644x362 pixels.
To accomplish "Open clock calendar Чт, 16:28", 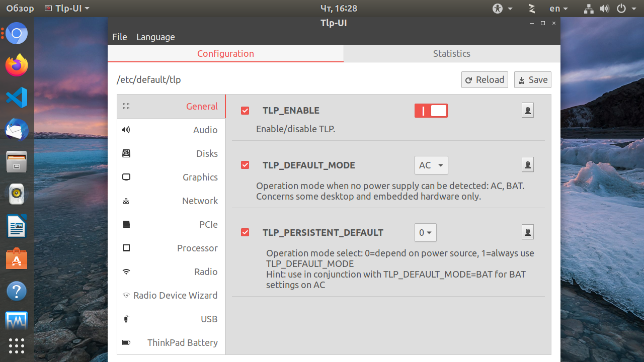I will tap(339, 9).
